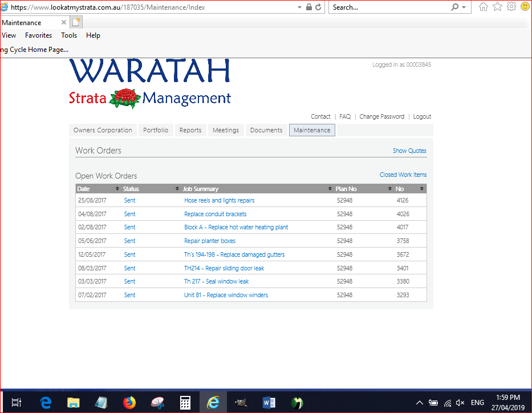Viewport: 532px width, 413px height.
Task: Switch to Owners Corporation tab
Action: click(x=103, y=130)
